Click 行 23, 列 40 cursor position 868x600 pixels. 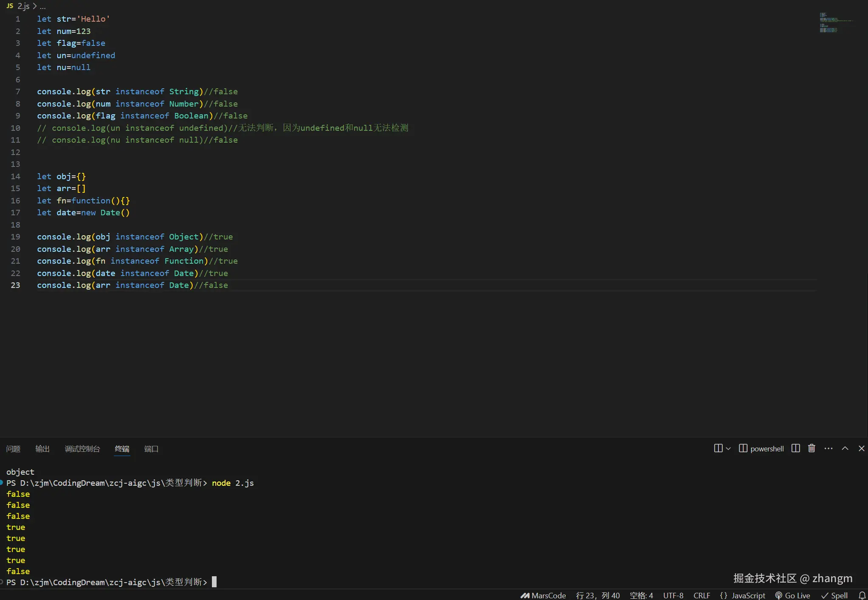click(597, 595)
